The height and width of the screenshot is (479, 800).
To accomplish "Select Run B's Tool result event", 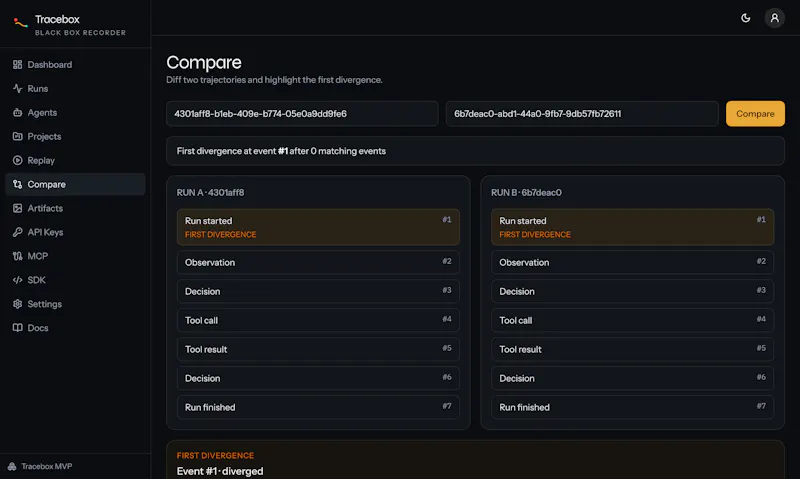I will point(632,349).
